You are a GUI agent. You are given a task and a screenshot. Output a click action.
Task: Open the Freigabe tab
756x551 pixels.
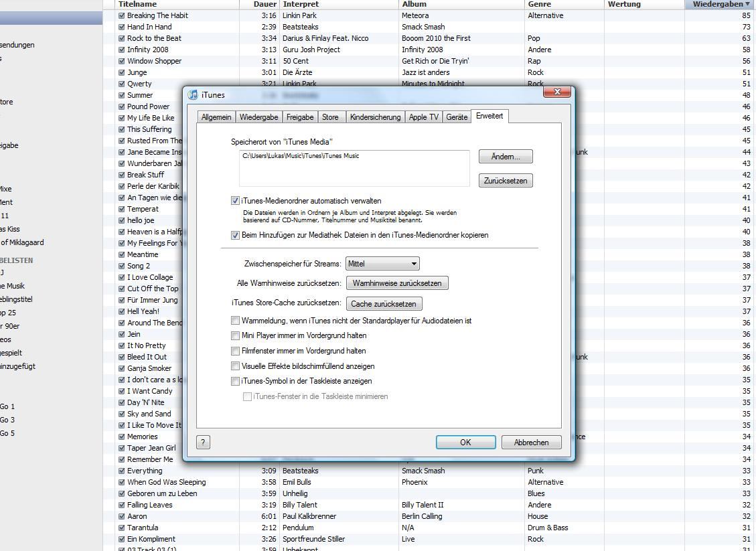(x=300, y=117)
